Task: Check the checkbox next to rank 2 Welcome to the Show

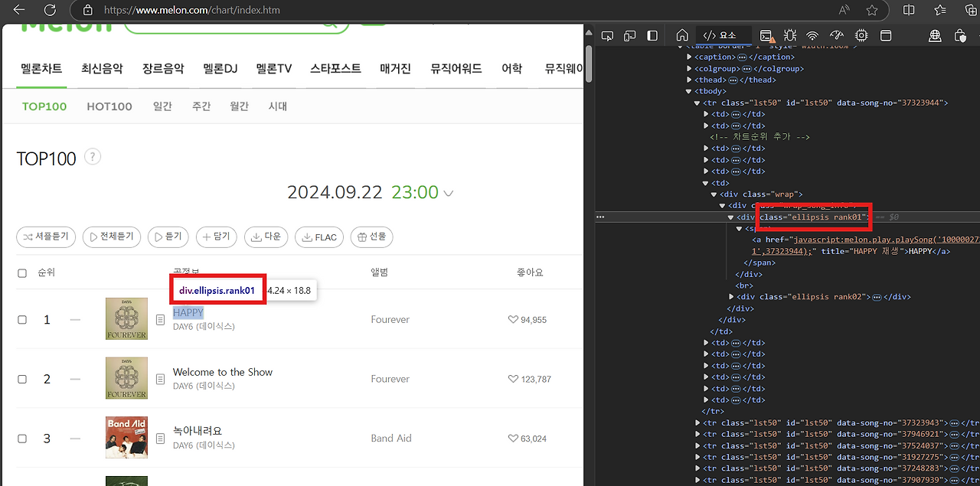Action: point(22,378)
